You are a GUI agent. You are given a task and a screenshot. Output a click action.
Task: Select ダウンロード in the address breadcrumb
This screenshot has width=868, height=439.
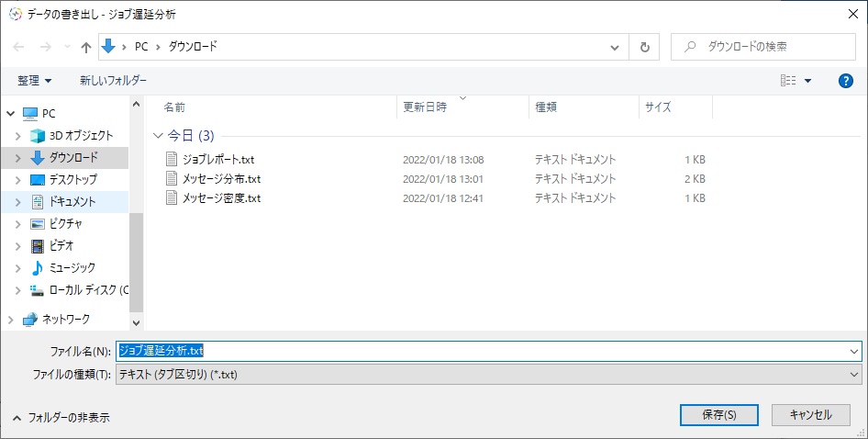tap(193, 47)
